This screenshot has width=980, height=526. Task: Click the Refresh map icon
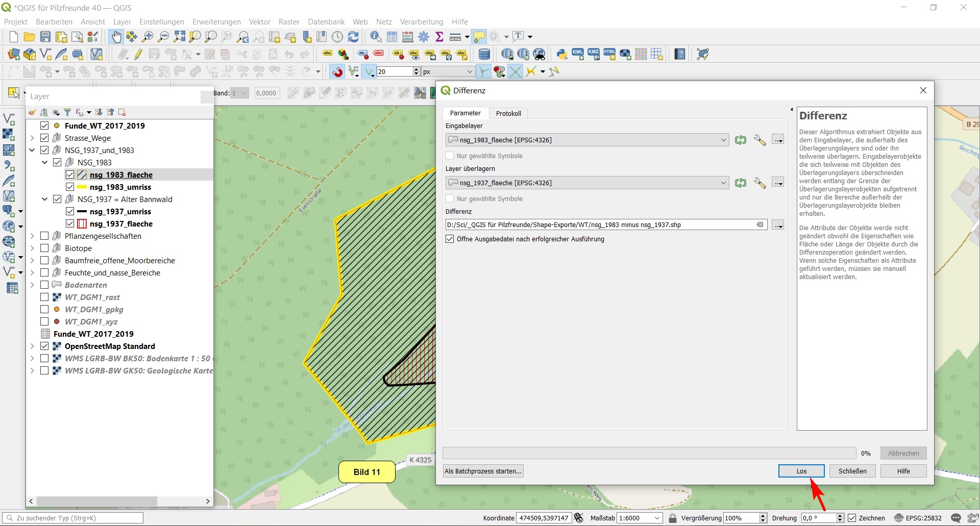tap(353, 37)
